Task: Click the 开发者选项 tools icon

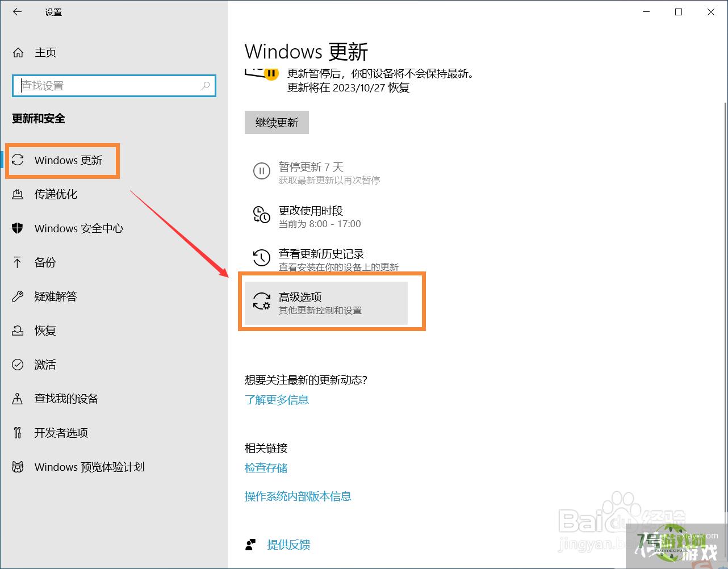Action: (x=18, y=433)
